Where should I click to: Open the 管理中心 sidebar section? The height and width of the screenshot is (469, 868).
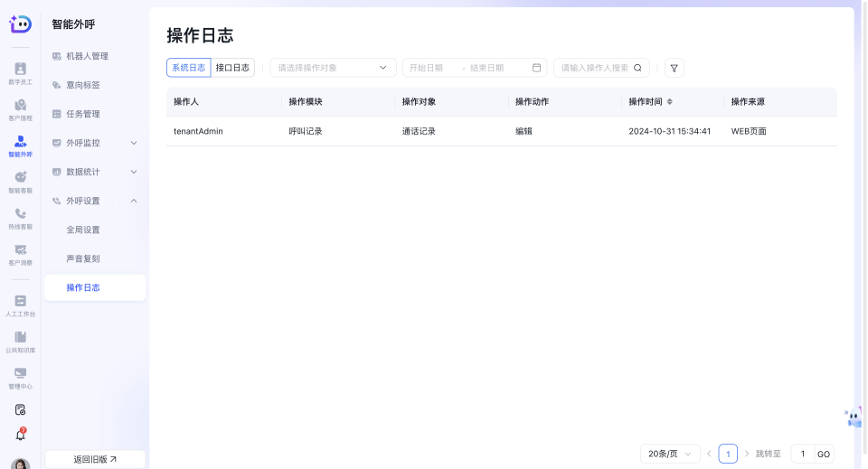point(21,378)
